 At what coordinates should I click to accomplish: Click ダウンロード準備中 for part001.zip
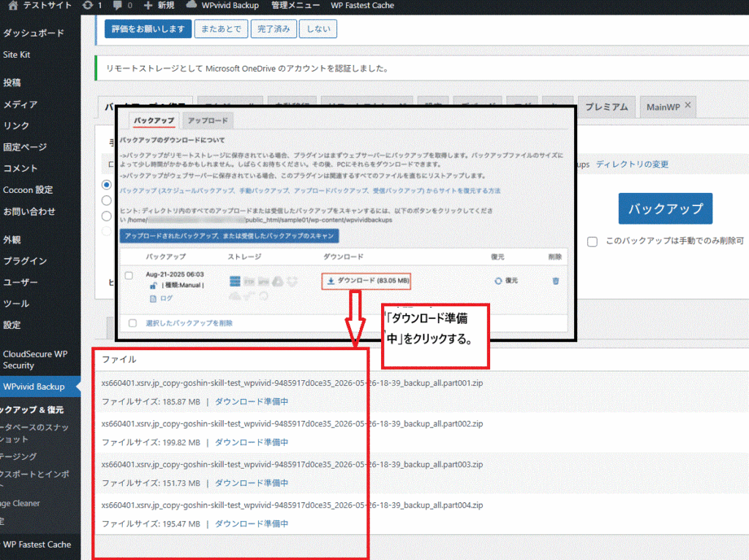pos(252,401)
